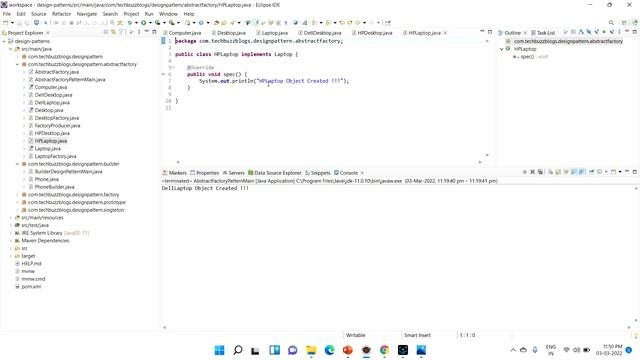Maximize the Console panel
The image size is (640, 360).
635,172
